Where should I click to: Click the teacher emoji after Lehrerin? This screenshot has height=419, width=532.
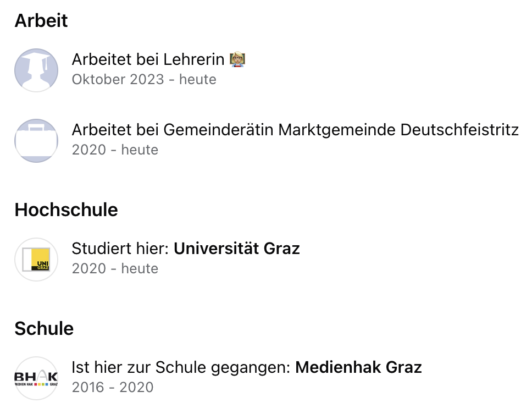tap(237, 59)
